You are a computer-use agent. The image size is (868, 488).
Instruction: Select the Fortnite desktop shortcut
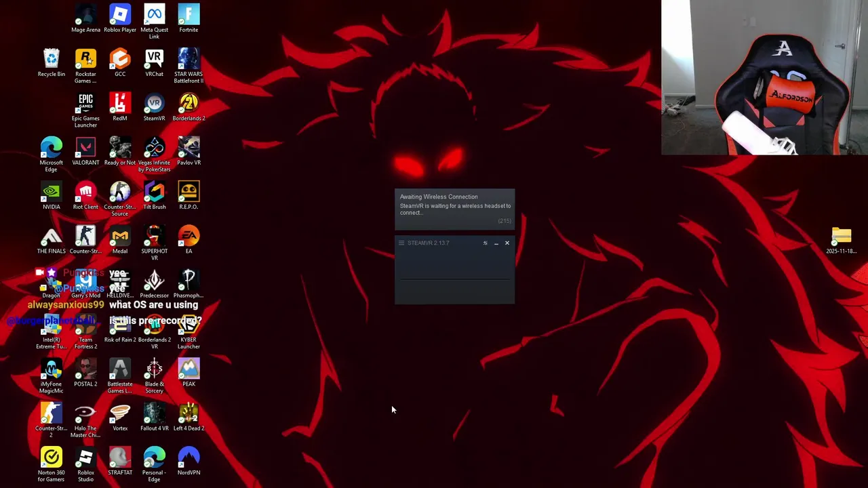click(x=189, y=19)
